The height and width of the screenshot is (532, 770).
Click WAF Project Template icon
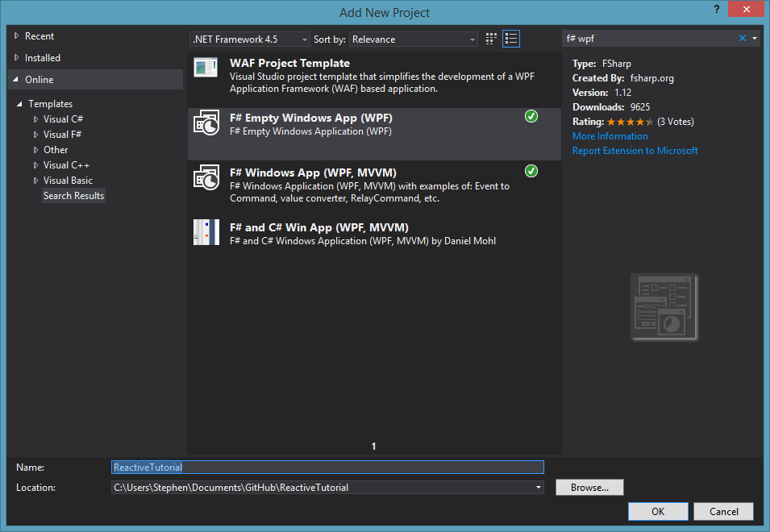pyautogui.click(x=206, y=67)
